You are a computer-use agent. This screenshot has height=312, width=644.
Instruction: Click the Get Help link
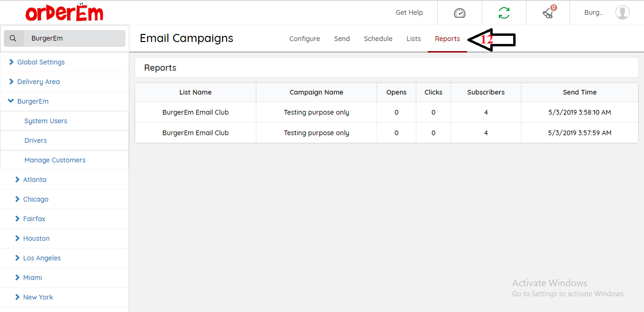click(x=409, y=12)
